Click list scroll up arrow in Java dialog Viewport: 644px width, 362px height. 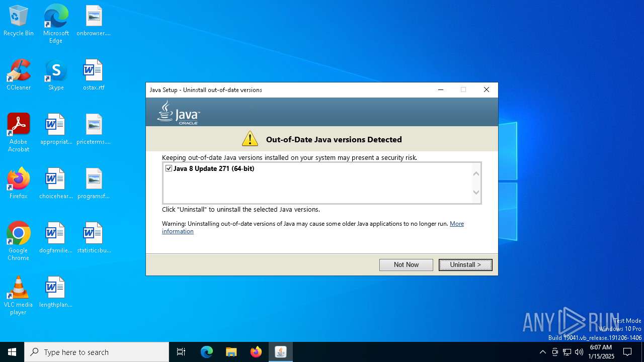(x=476, y=173)
